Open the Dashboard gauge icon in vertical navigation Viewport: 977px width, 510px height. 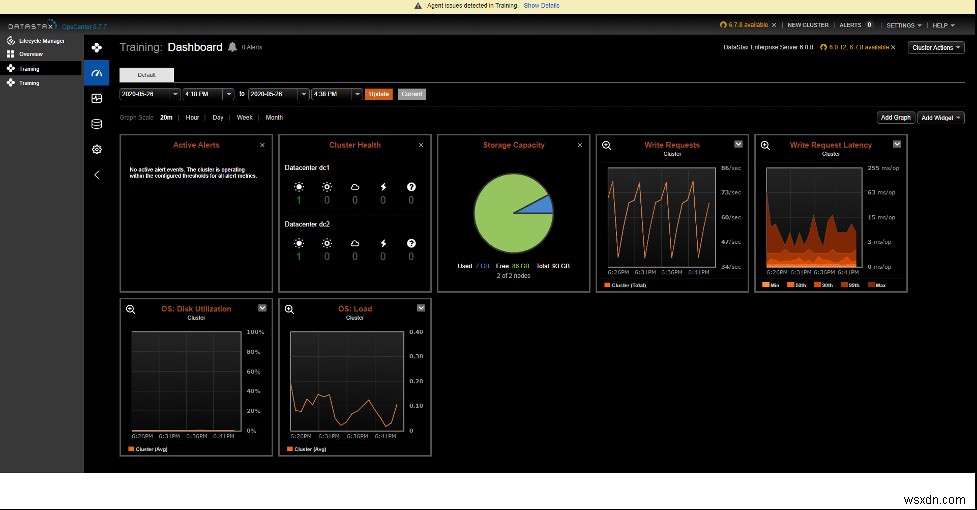pos(97,73)
